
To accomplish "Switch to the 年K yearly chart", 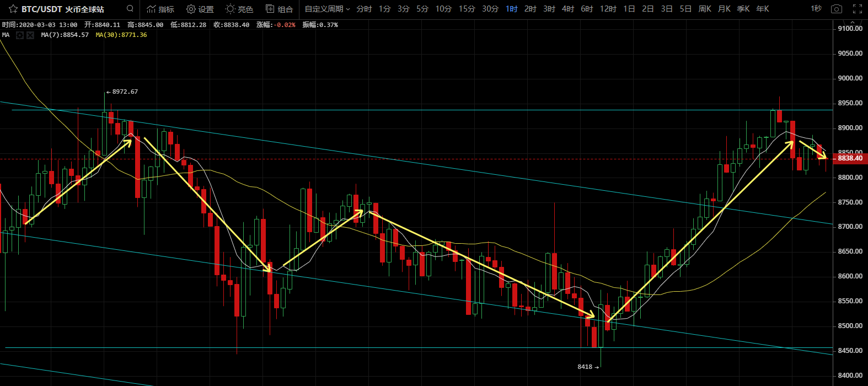I will tap(763, 9).
